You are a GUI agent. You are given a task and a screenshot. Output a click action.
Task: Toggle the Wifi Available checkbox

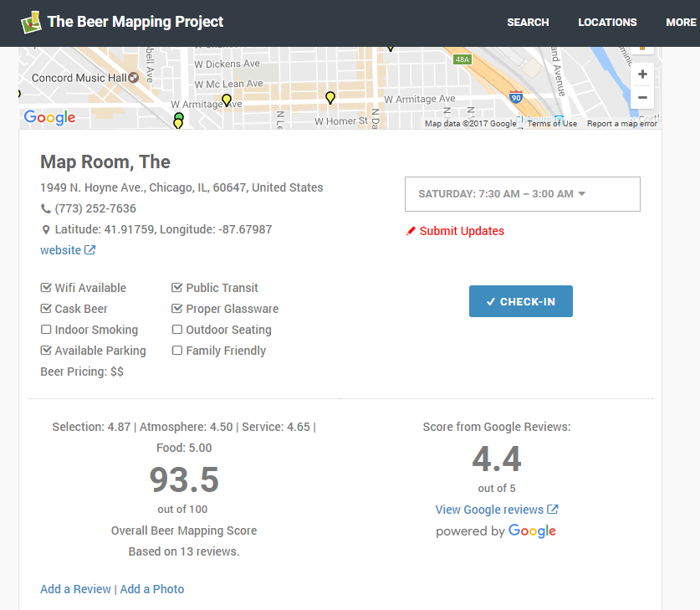[46, 288]
